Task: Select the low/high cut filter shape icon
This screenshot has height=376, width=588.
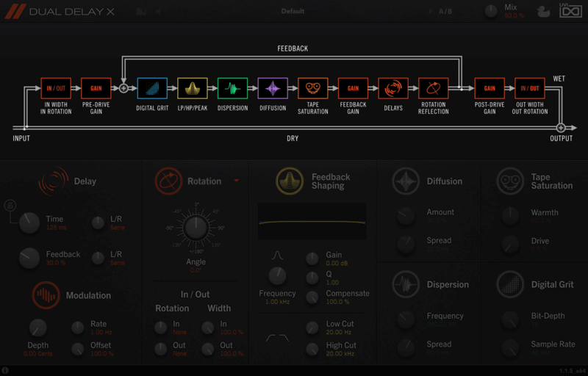Action: tap(278, 338)
